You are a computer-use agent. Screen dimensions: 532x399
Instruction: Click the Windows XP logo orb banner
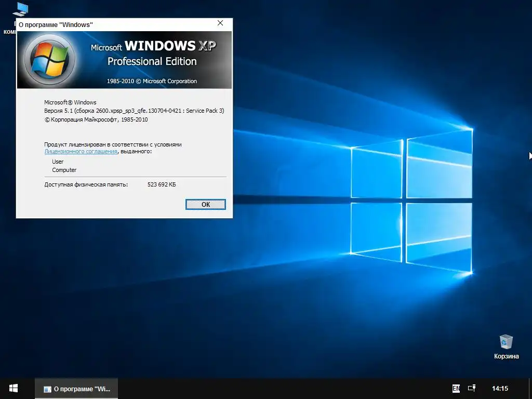(49, 60)
